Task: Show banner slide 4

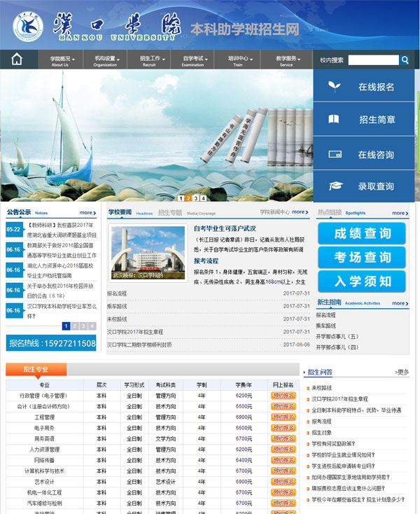Action: (x=204, y=198)
